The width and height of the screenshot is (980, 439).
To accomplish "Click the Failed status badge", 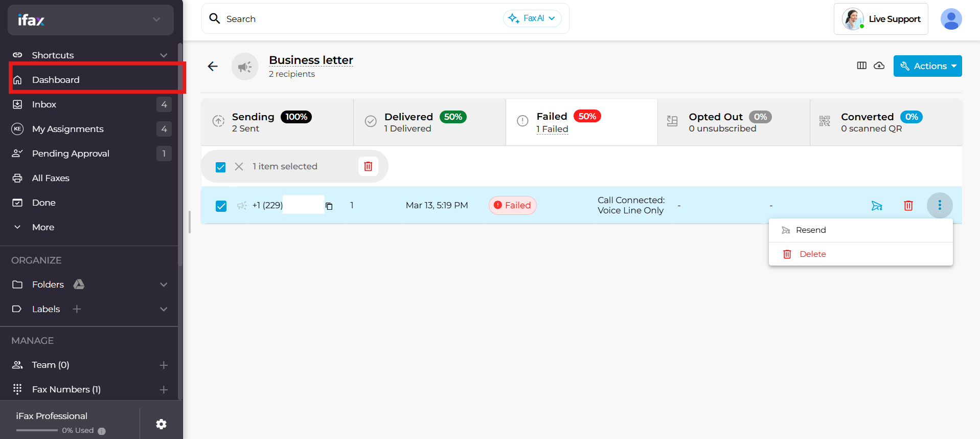I will [x=512, y=205].
